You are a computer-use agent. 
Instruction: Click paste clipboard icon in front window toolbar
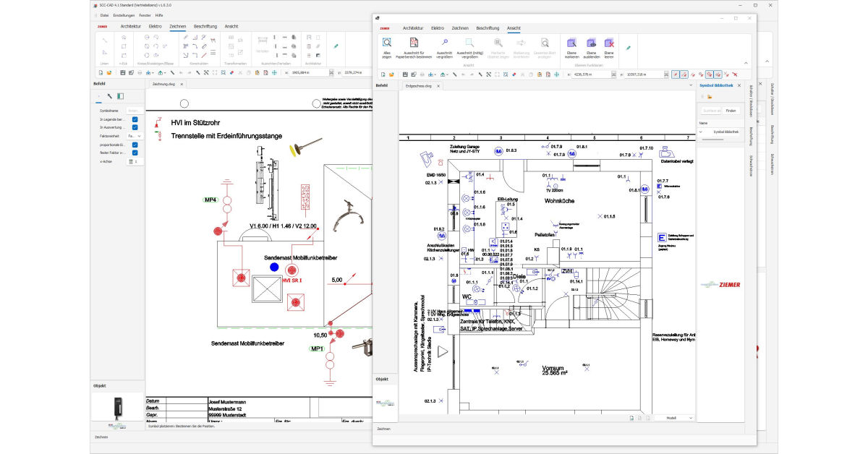pyautogui.click(x=540, y=74)
